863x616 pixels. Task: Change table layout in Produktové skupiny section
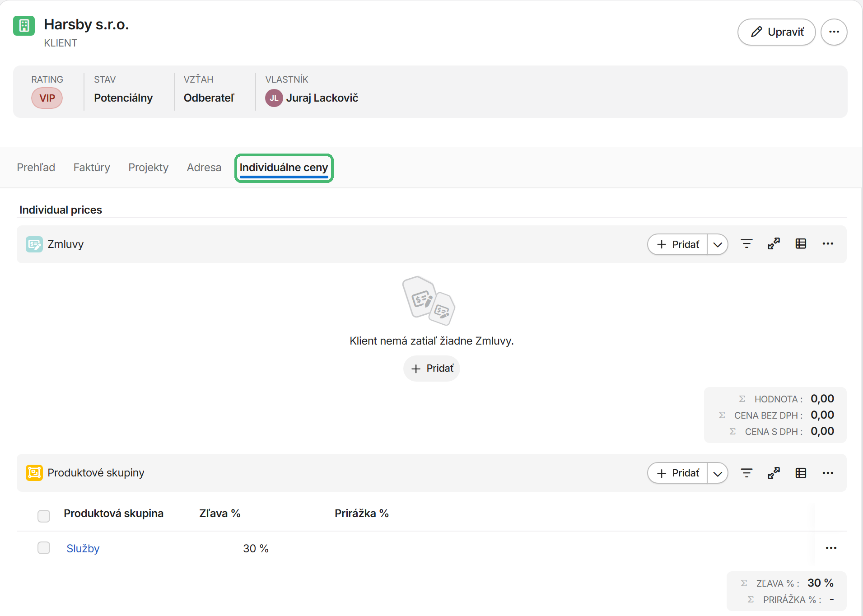(x=801, y=473)
